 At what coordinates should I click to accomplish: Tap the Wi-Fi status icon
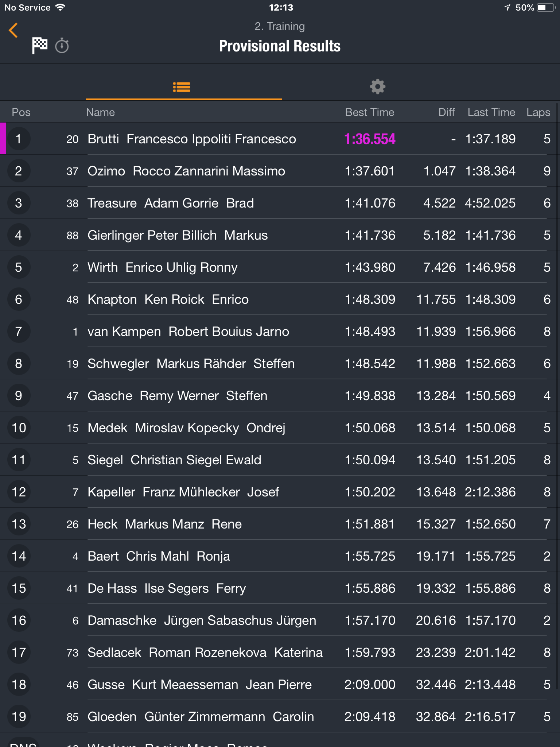60,7
